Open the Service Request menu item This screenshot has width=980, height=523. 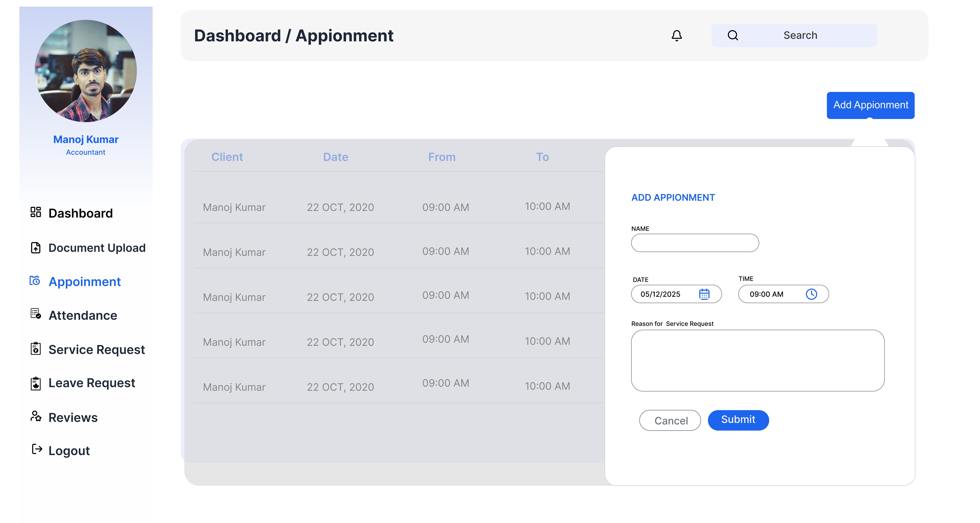(97, 349)
